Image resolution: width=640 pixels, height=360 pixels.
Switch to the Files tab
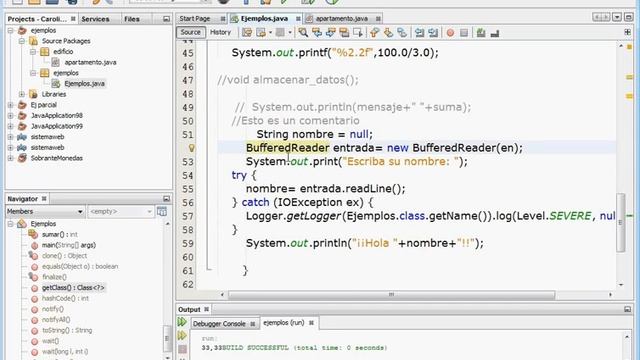tap(131, 19)
